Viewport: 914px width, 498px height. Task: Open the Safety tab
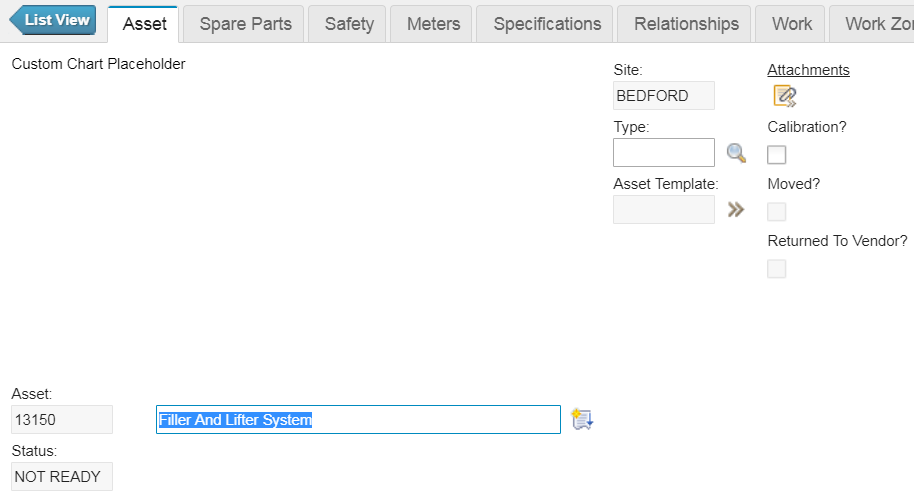349,24
